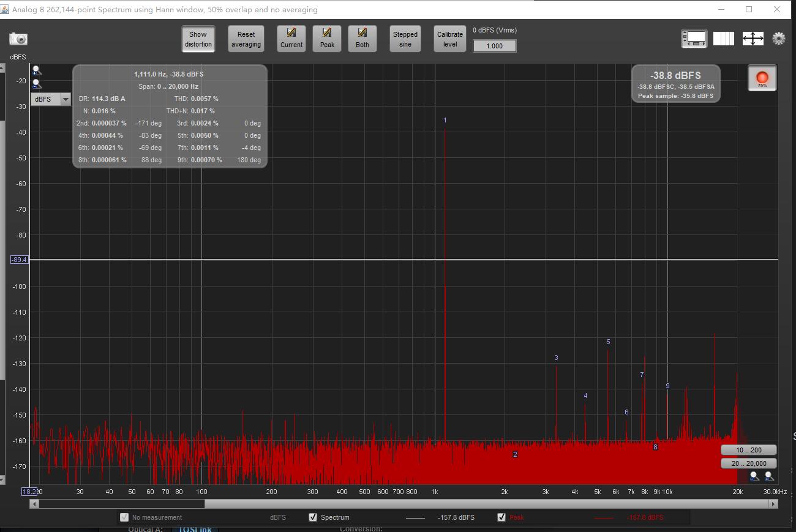796x532 pixels.
Task: Click harmonic marker 7 on spectrum
Action: 642,375
